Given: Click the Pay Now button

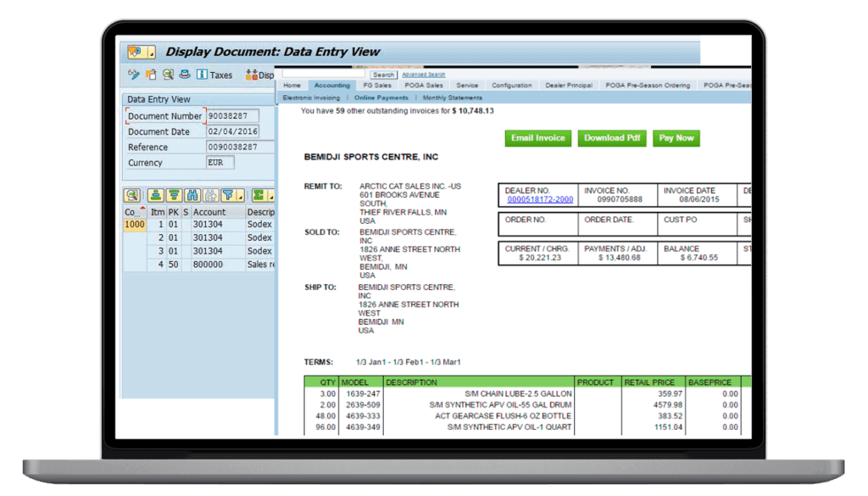Looking at the screenshot, I should (676, 138).
